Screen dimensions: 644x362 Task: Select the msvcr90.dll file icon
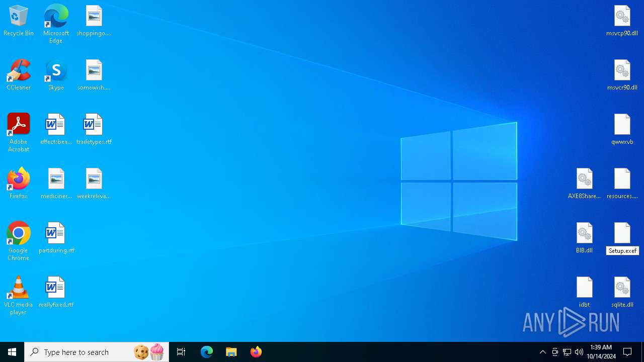point(622,75)
